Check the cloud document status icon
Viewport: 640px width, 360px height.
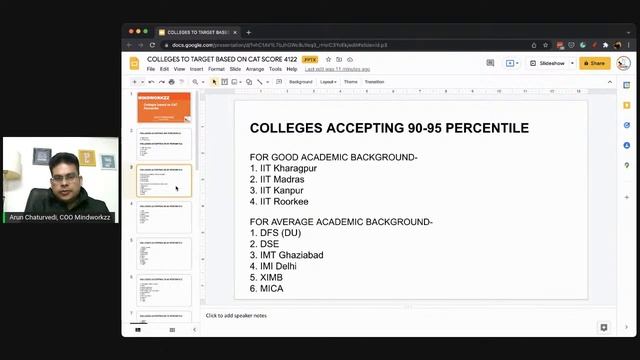[350, 60]
